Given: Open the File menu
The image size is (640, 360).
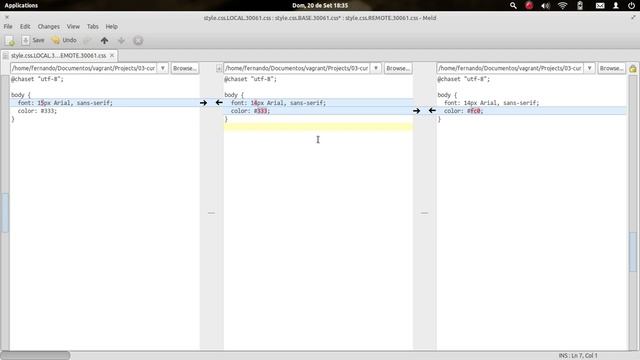Looking at the screenshot, I should [8, 27].
